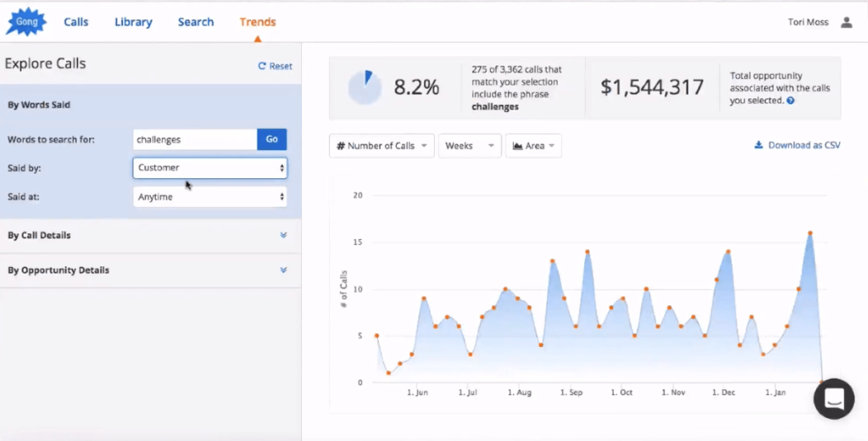Click the first data point at 5

pos(376,336)
